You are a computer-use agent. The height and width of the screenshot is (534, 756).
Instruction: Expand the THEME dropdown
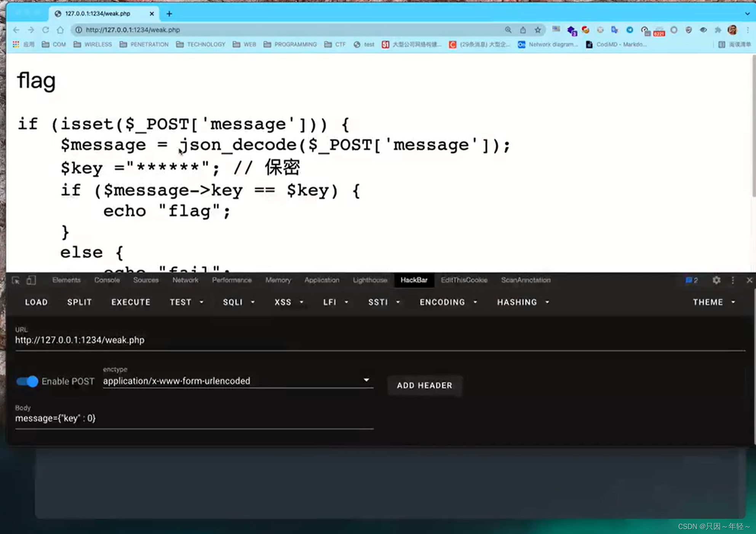coord(714,302)
